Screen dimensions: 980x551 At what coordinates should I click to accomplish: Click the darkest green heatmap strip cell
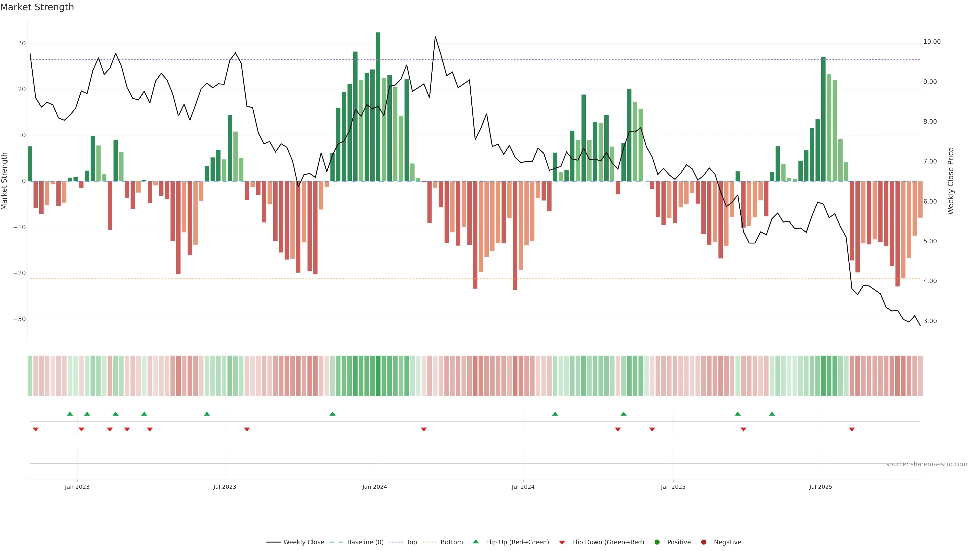[x=378, y=376]
